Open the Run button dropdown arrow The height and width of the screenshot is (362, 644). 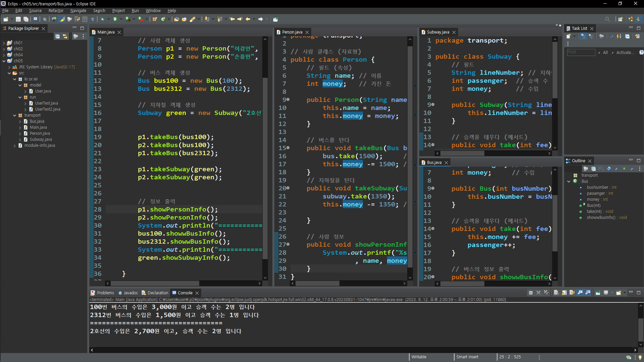tap(121, 19)
